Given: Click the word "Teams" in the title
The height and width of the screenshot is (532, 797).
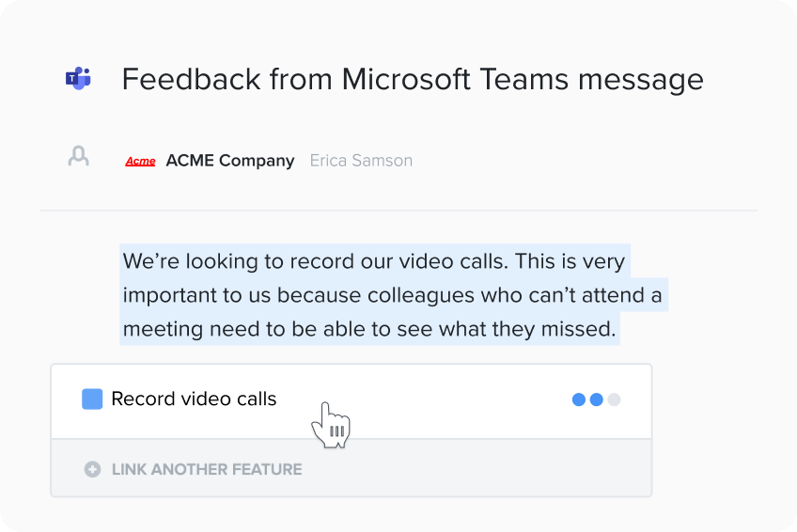Looking at the screenshot, I should [524, 79].
